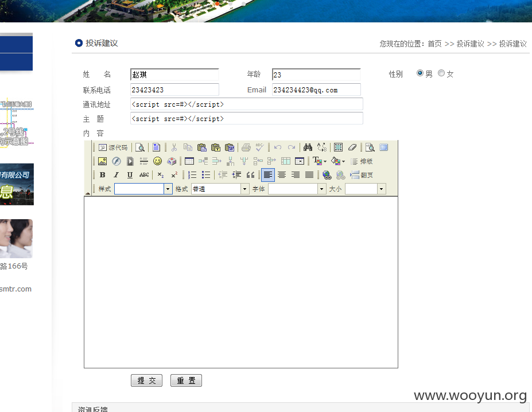
Task: Toggle Blockquote quotation icon
Action: click(x=250, y=175)
